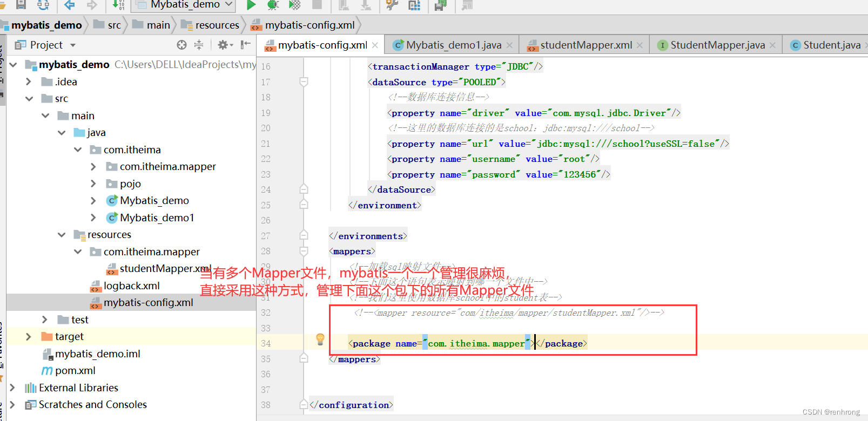Open the Project view dropdown

coord(73,45)
